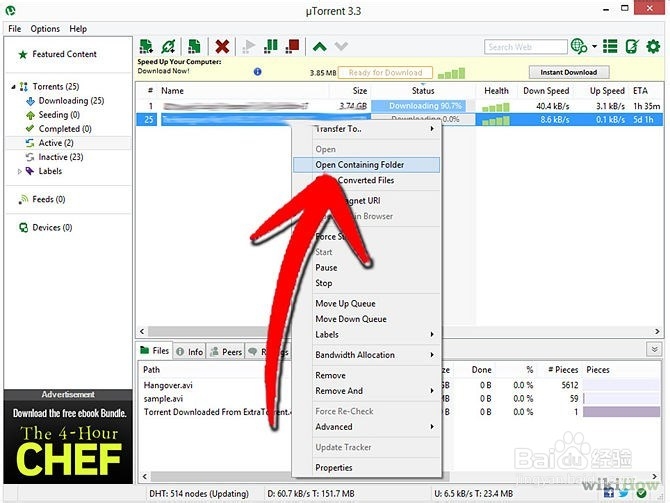Choose Move Down Queue in context menu
The height and width of the screenshot is (503, 670).
[x=351, y=319]
